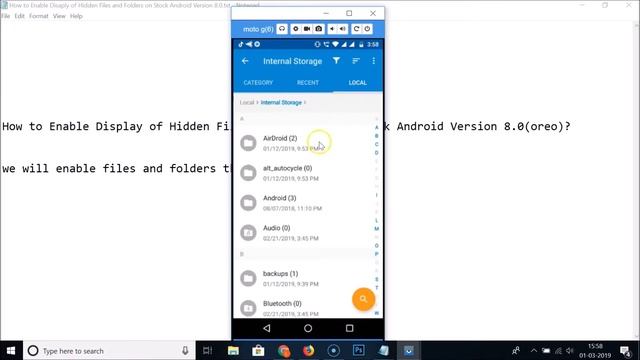Open File Explorer from the taskbar
This screenshot has height=360, width=640.
click(233, 351)
